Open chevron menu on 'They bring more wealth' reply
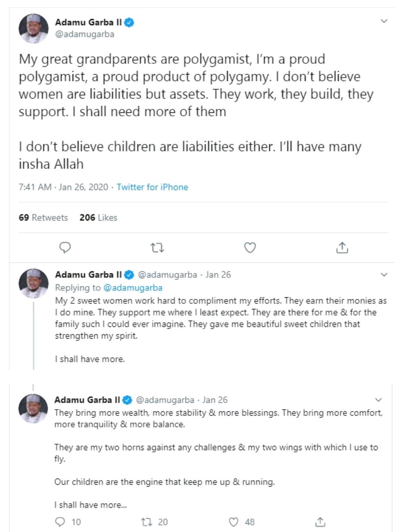Screen dimensions: 404x532 point(379,399)
